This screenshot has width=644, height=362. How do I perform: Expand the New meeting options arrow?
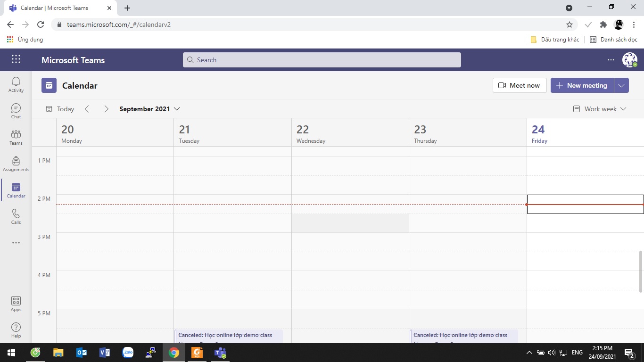tap(621, 85)
